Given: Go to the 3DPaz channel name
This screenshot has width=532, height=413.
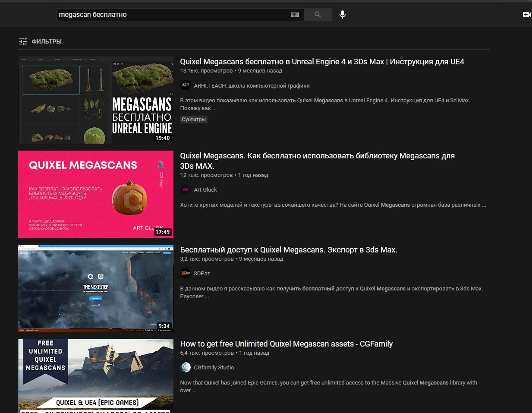Looking at the screenshot, I should point(202,274).
